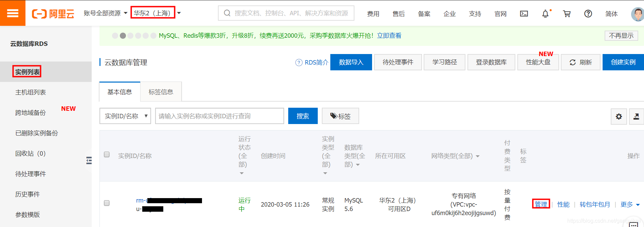Screen dimensions: 644x227
Task: Open 已删除实例备份 in the sidebar
Action: click(37, 133)
